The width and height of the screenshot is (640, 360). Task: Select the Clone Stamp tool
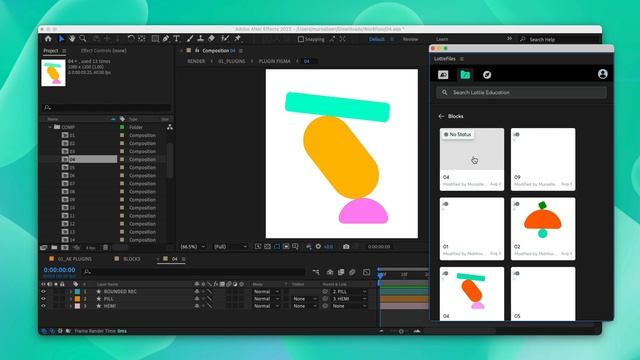click(x=200, y=39)
